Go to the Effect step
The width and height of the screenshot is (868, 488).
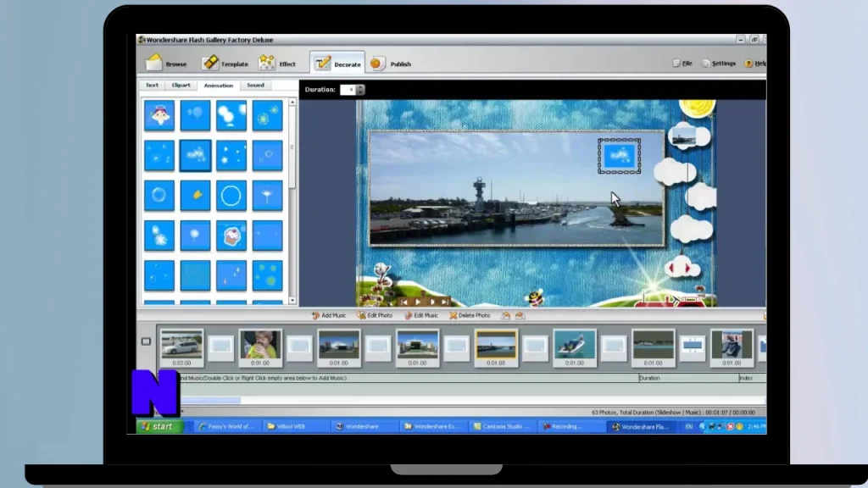277,64
